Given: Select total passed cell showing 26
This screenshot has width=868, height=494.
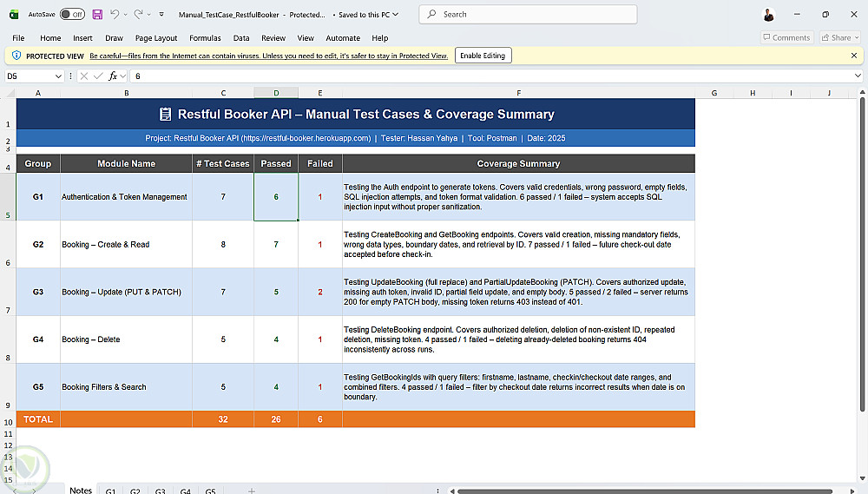Looking at the screenshot, I should point(276,419).
